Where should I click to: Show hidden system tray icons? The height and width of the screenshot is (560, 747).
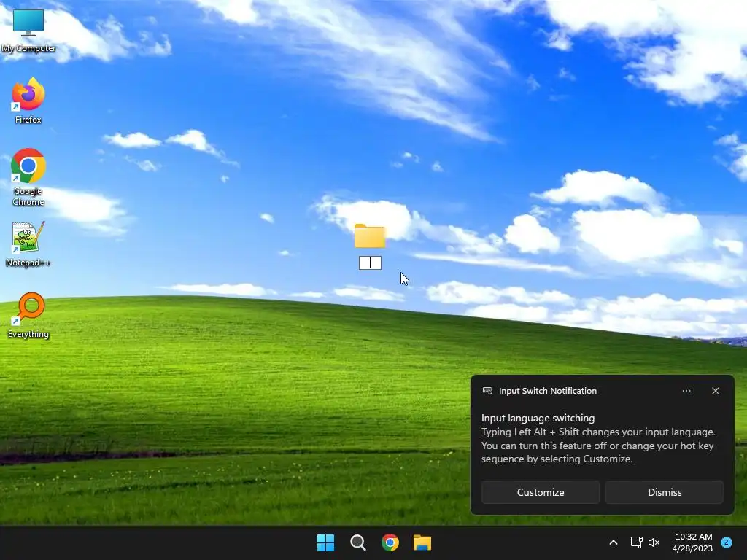point(614,542)
